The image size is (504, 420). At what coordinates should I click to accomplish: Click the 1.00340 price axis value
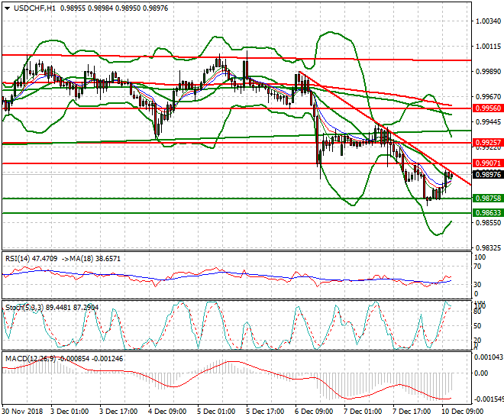[x=488, y=21]
